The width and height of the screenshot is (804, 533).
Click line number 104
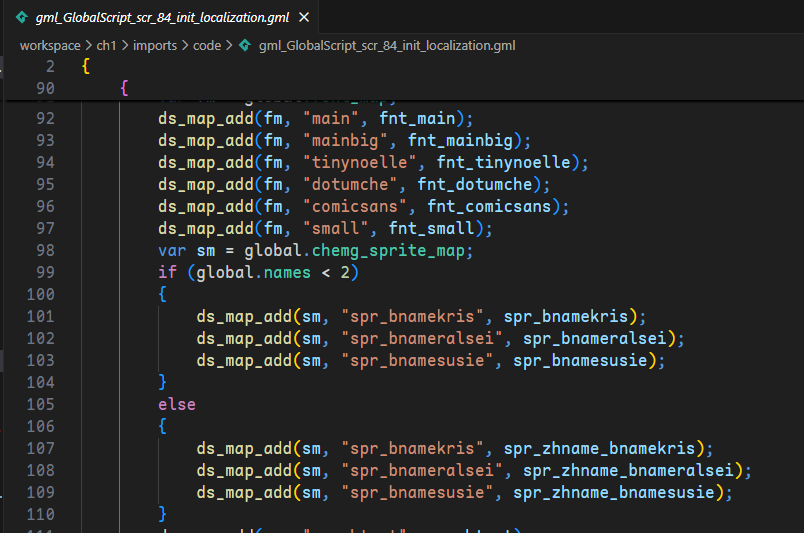pos(41,383)
